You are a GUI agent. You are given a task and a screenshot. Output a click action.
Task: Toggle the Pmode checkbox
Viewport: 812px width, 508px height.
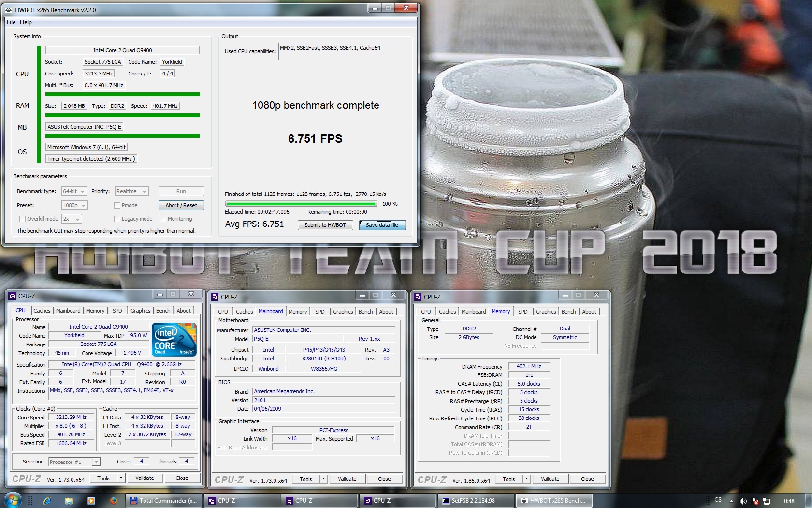pyautogui.click(x=117, y=205)
